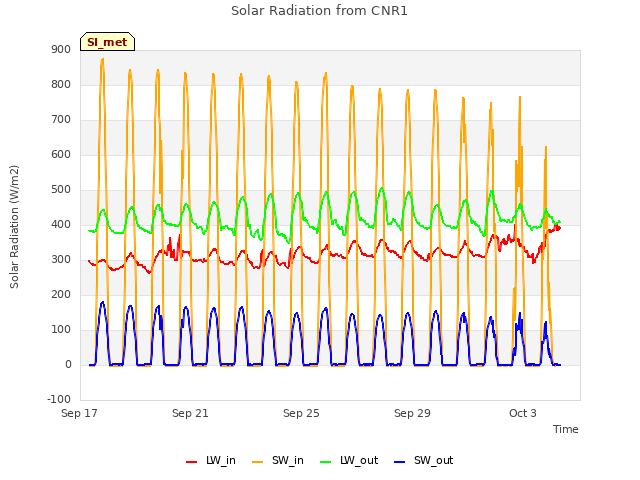The width and height of the screenshot is (640, 480).
Task: Click the y-axis label Solar Radiation (W/m2)
Action: click(14, 227)
